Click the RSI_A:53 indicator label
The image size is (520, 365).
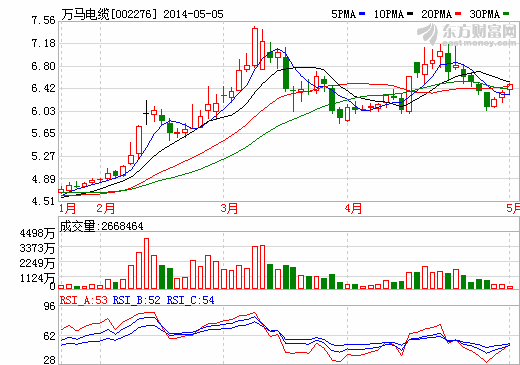[84, 300]
